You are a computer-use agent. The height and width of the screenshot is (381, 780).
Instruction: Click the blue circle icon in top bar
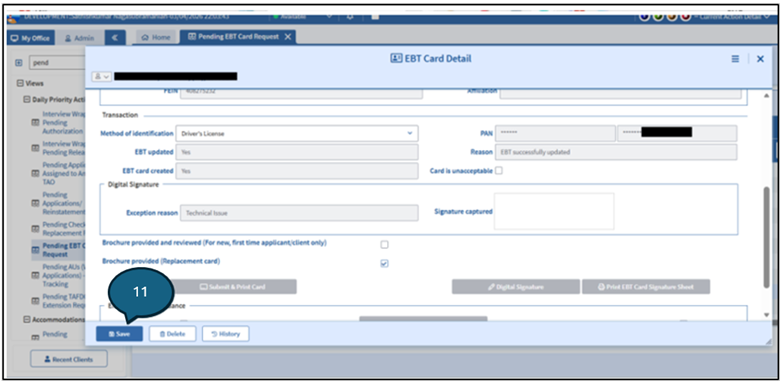tap(644, 16)
